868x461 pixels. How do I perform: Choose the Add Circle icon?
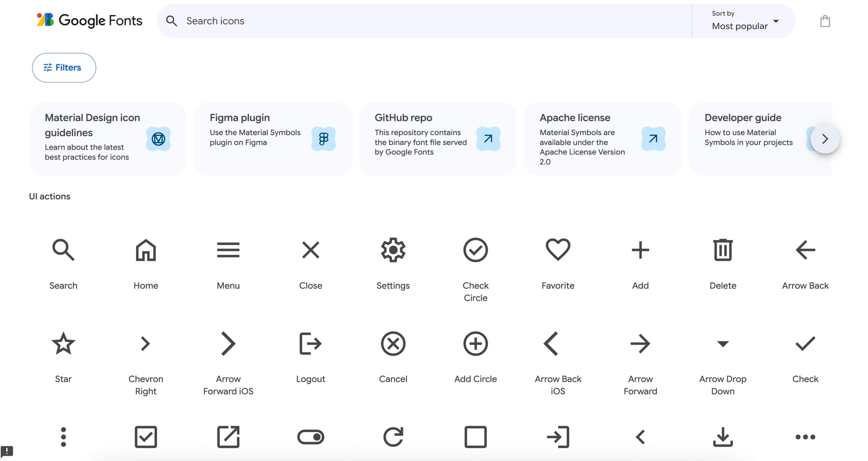(x=475, y=343)
